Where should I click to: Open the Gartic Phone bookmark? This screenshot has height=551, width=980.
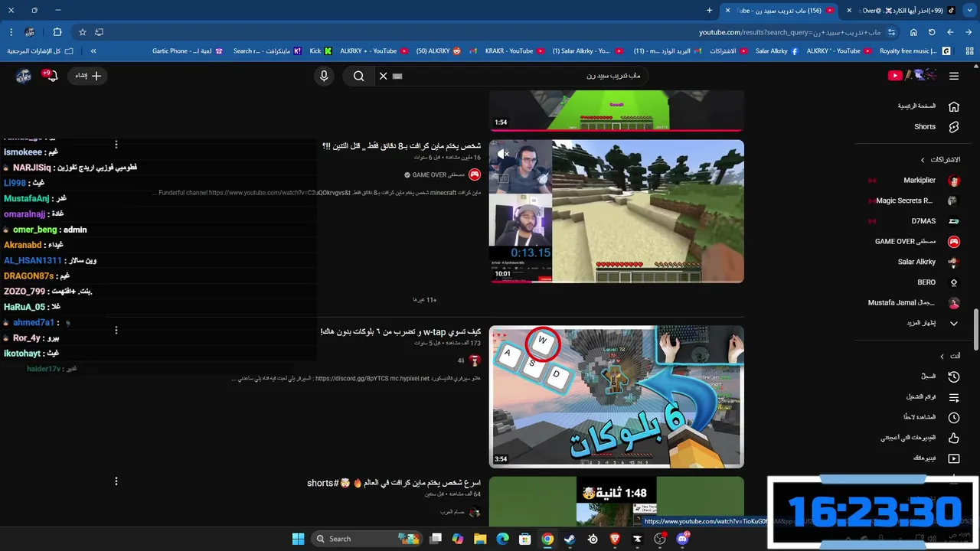click(x=187, y=51)
